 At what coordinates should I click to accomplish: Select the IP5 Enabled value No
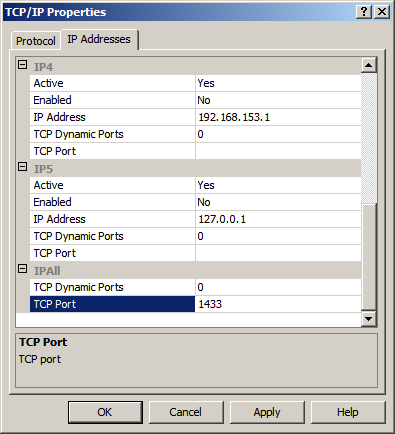pyautogui.click(x=278, y=202)
